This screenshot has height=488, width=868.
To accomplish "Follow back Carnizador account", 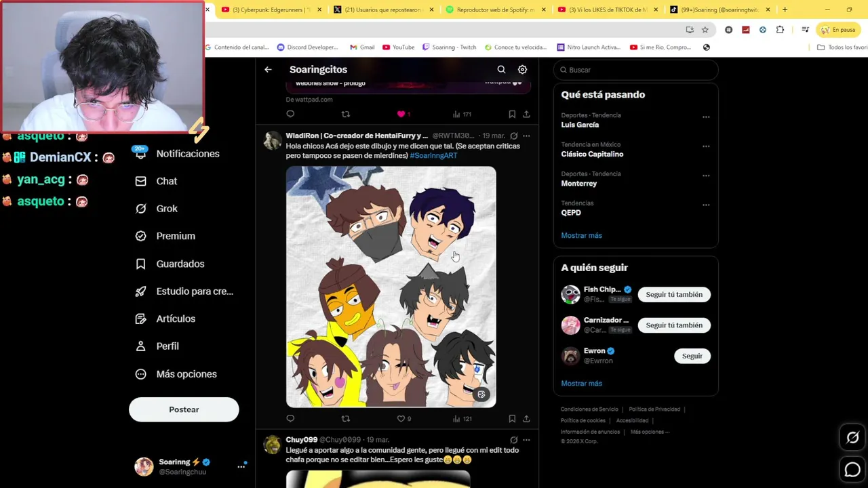I will point(674,325).
